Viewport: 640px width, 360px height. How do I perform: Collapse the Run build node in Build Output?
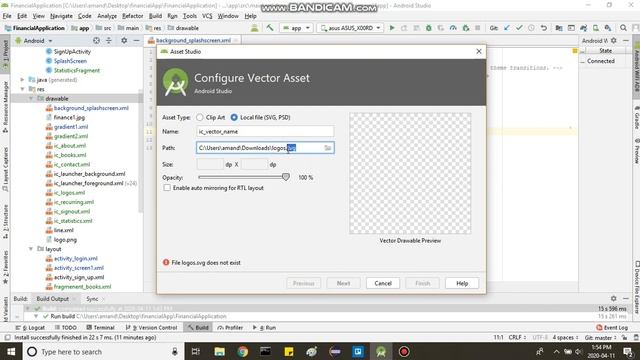coord(36,316)
